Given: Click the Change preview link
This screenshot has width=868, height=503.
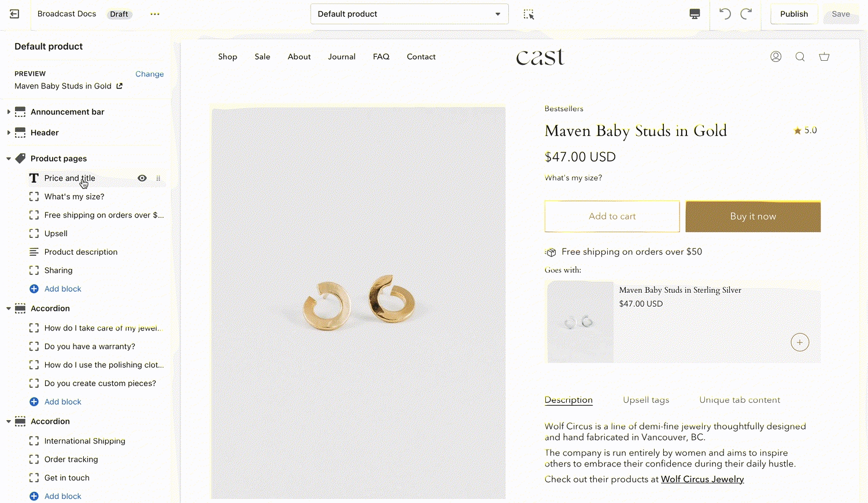Looking at the screenshot, I should (x=149, y=74).
